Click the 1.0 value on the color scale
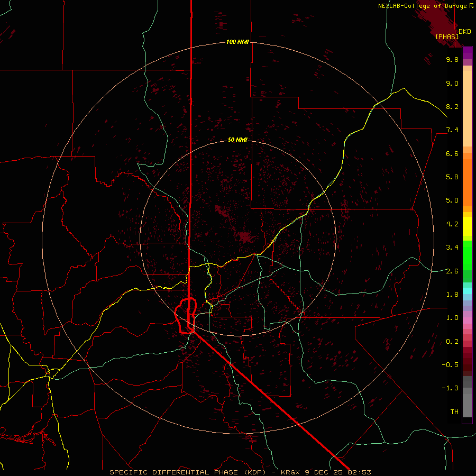 click(452, 318)
